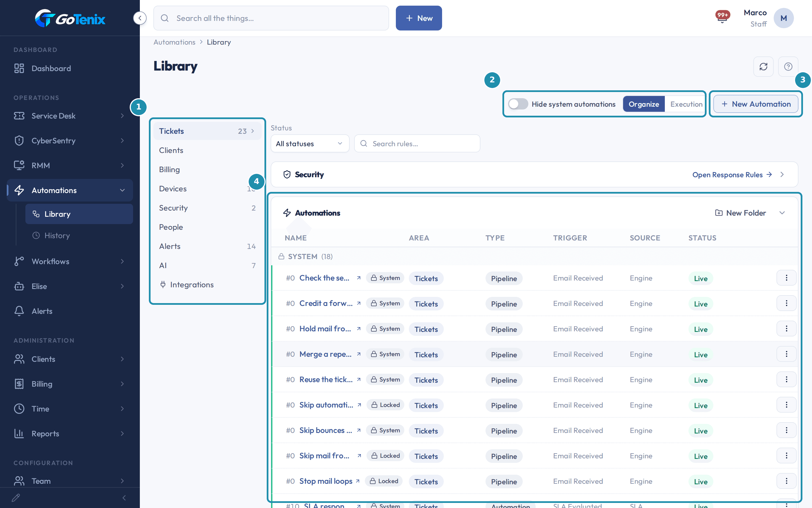Open more options for Skip mail fro... row

786,456
